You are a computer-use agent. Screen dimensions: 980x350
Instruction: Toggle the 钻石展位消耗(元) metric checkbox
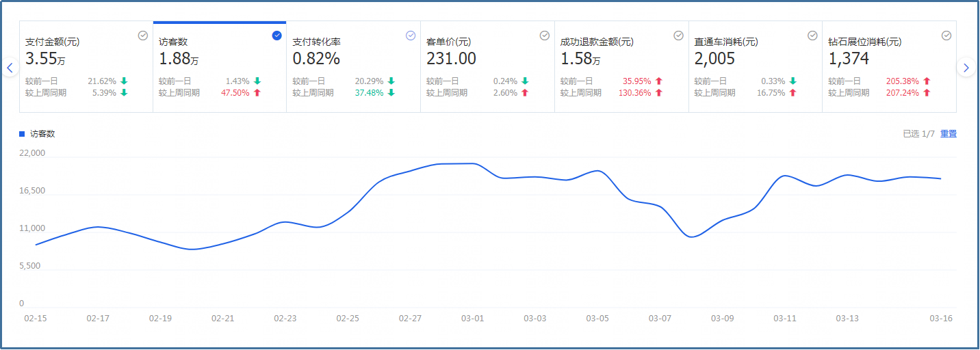coord(946,36)
